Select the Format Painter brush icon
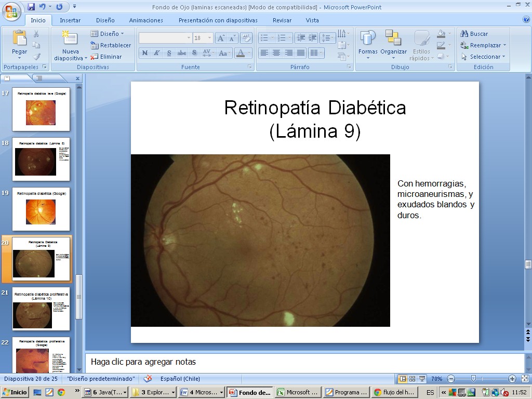This screenshot has height=399, width=532. coord(36,57)
